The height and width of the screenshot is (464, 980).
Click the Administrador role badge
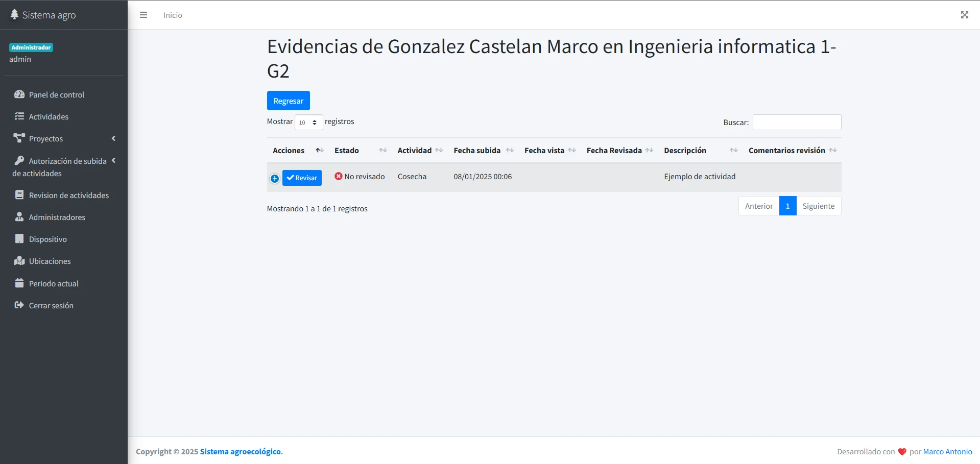tap(31, 47)
